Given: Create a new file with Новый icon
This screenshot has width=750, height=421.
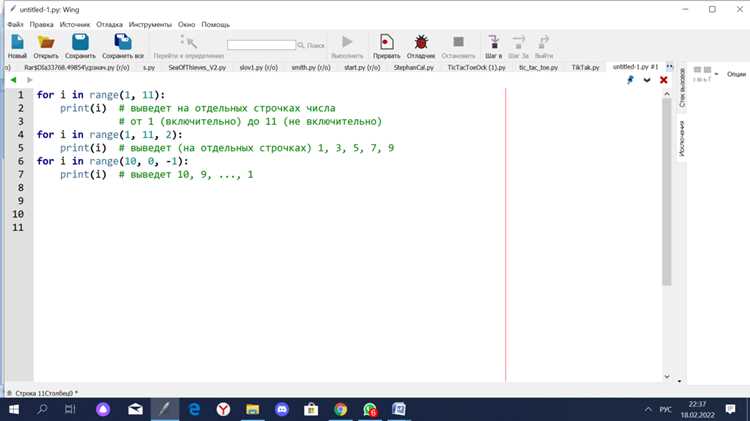Looking at the screenshot, I should (17, 43).
